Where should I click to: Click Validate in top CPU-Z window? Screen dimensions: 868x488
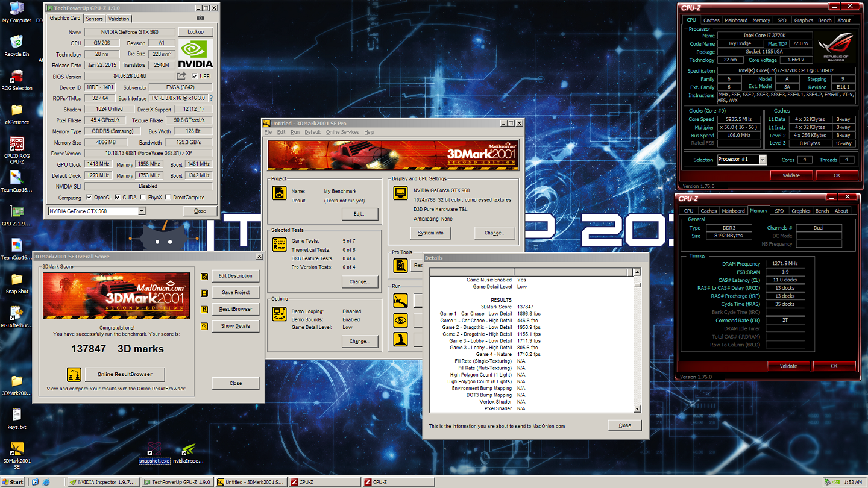[x=791, y=175]
